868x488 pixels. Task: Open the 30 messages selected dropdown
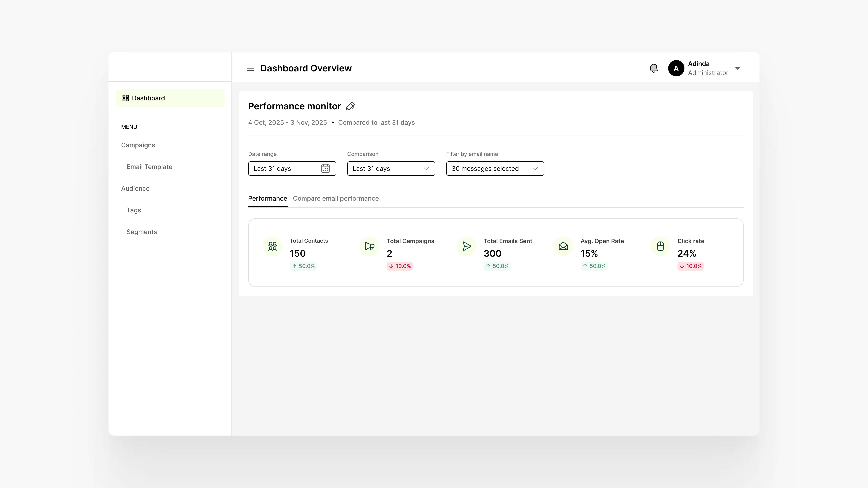click(x=495, y=168)
